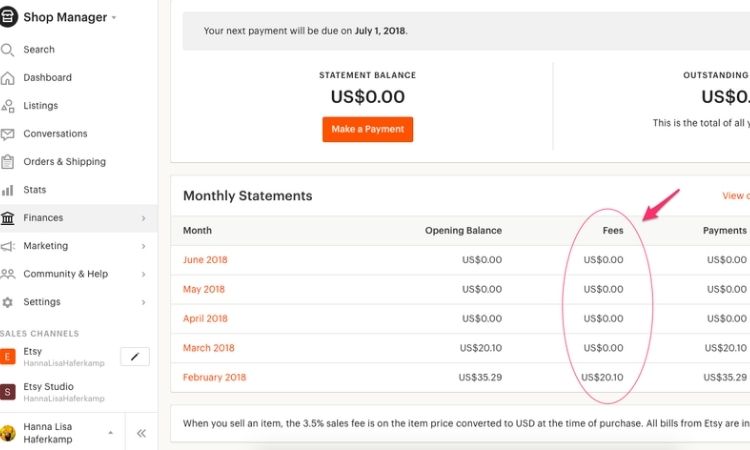Click the Marketing megaphone icon
The width and height of the screenshot is (750, 450).
click(x=7, y=246)
